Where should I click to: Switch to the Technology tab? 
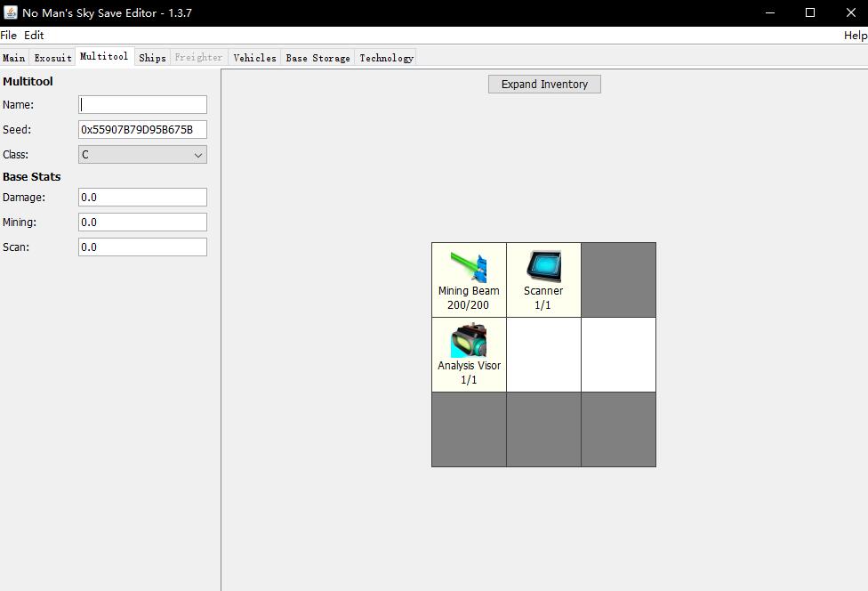[386, 58]
